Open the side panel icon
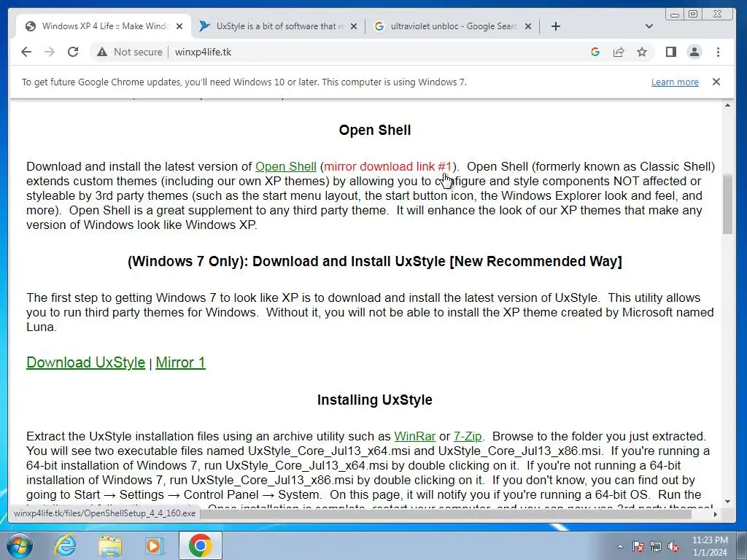Viewport: 747px width, 560px height. (671, 52)
